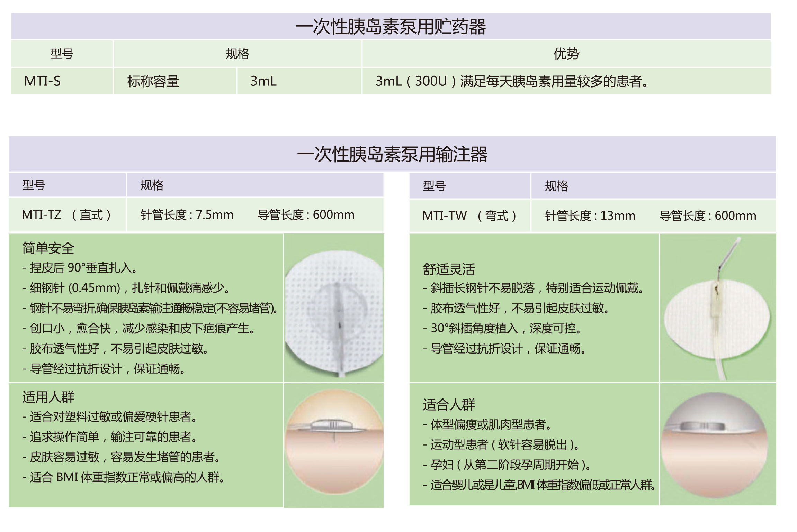Select the MTI-TZ (直式) model cell
The image size is (797, 532).
point(66,215)
